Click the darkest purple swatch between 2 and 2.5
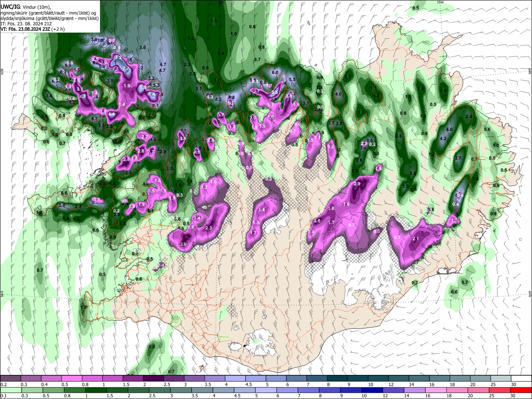This screenshot has width=532, height=399. tap(153, 379)
